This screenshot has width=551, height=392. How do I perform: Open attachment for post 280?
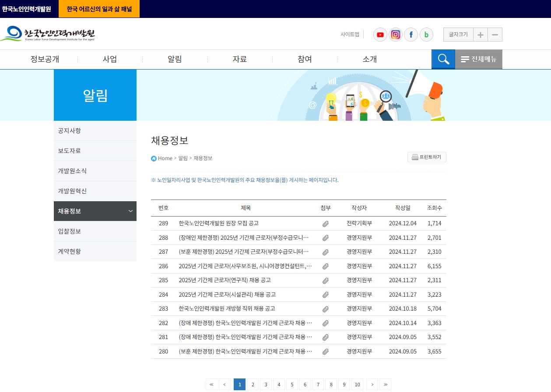pyautogui.click(x=326, y=351)
